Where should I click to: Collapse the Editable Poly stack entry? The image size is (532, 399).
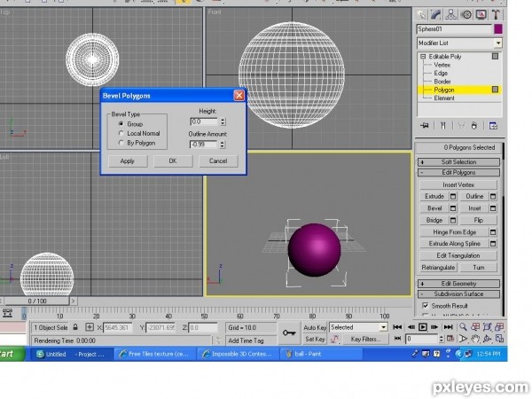[x=423, y=57]
